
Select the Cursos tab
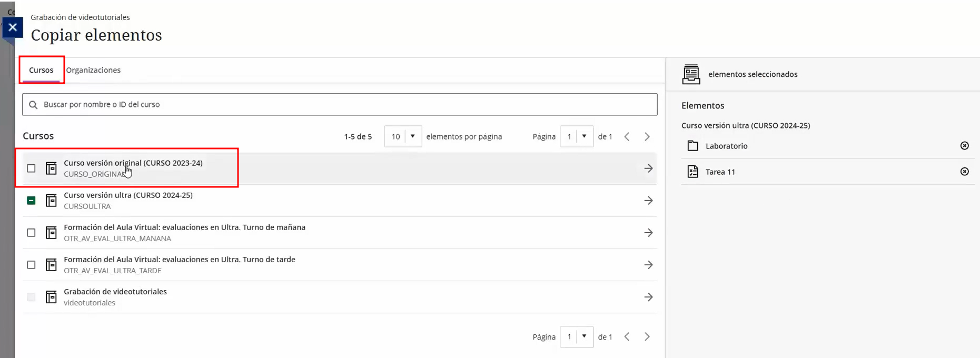(41, 70)
